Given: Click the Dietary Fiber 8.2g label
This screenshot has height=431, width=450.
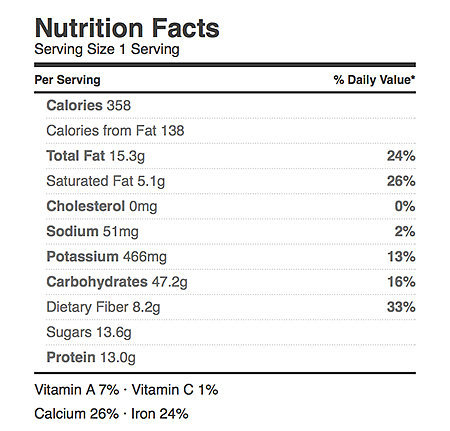Looking at the screenshot, I should (x=103, y=307).
